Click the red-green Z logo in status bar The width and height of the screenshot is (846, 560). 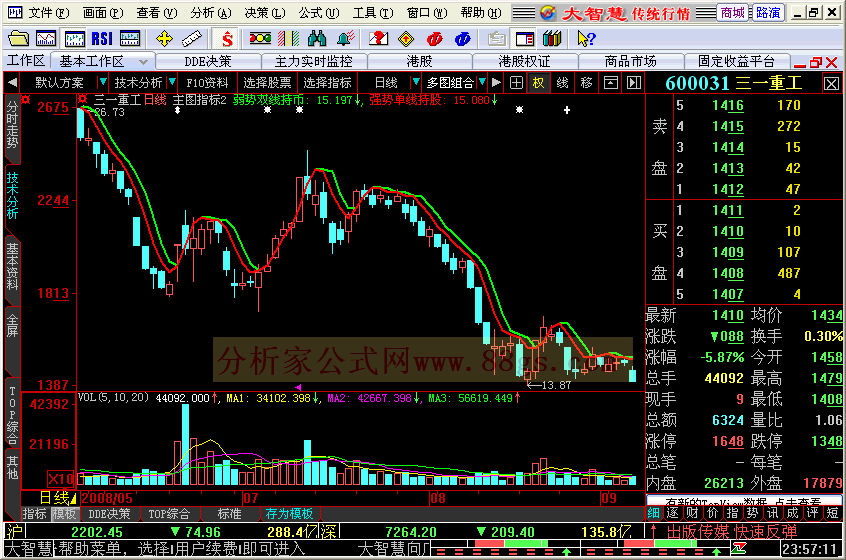point(739,549)
